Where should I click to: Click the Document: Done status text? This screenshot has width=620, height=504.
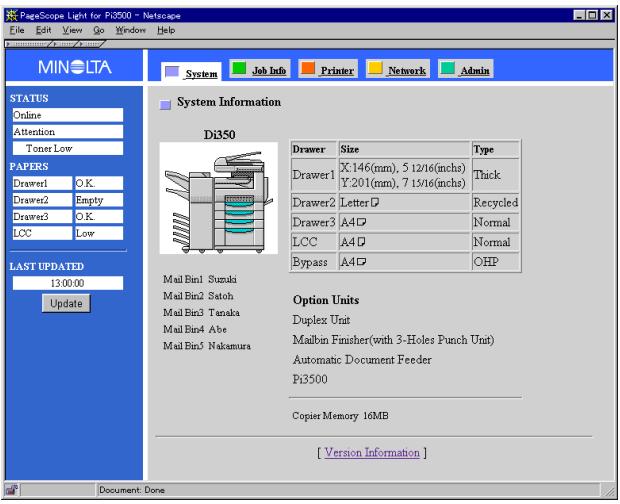click(132, 490)
